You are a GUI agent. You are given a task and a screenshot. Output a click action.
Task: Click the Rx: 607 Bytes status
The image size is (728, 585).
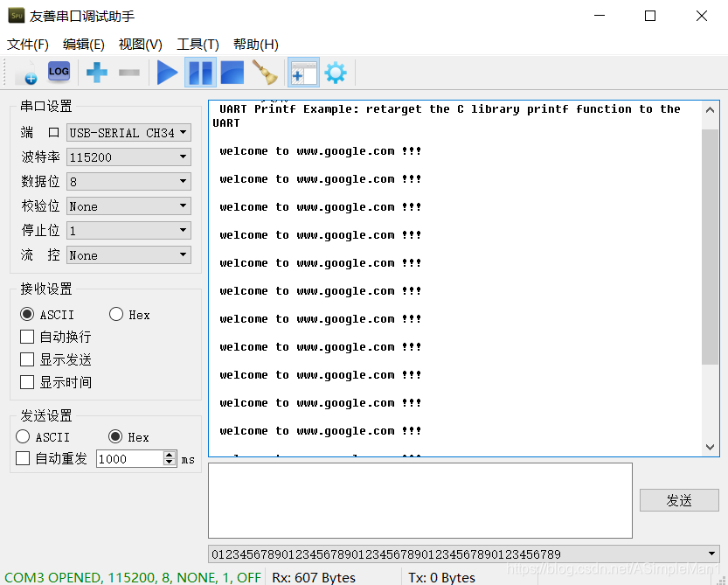314,577
